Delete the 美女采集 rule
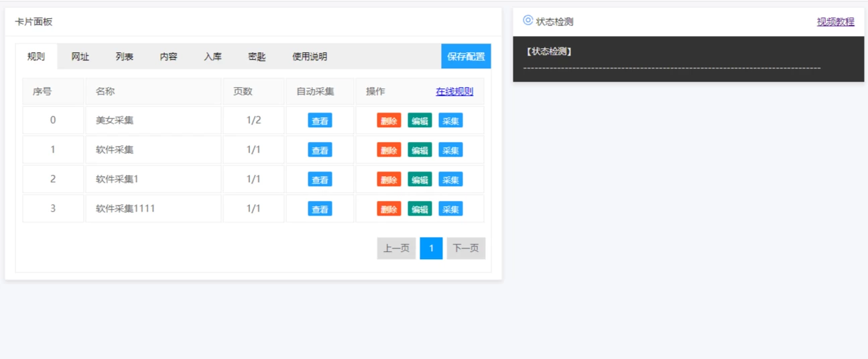 pos(389,121)
